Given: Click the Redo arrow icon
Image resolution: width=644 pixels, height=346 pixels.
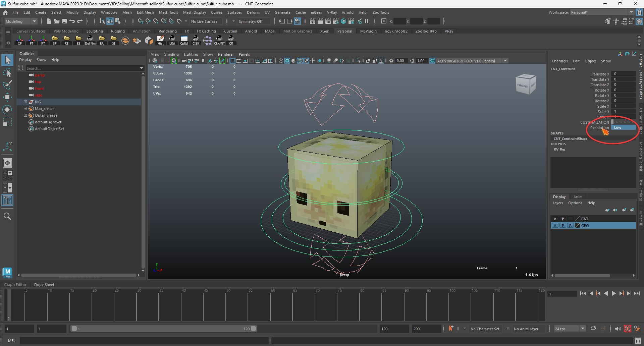Looking at the screenshot, I should [x=80, y=21].
